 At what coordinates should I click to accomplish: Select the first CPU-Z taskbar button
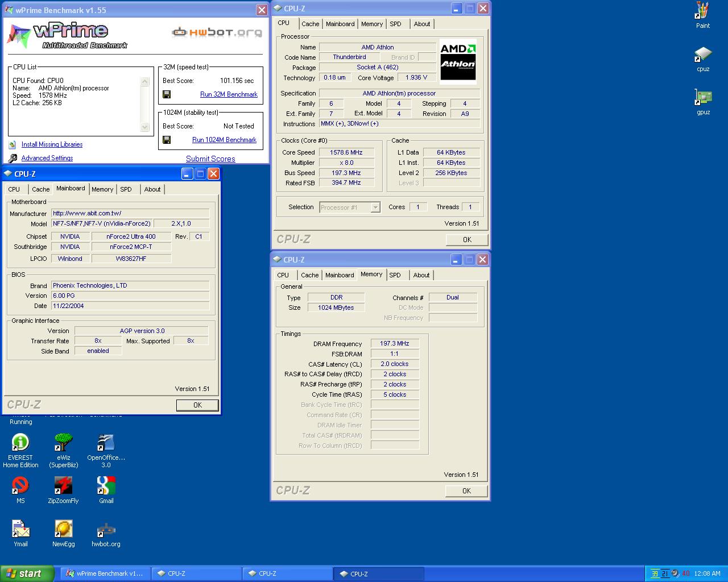point(197,573)
